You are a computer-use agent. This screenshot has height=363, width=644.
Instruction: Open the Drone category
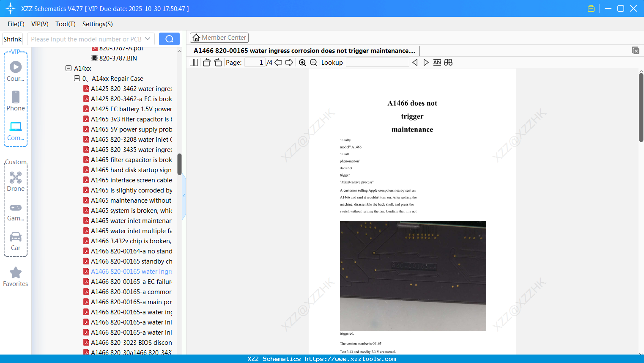pyautogui.click(x=16, y=181)
